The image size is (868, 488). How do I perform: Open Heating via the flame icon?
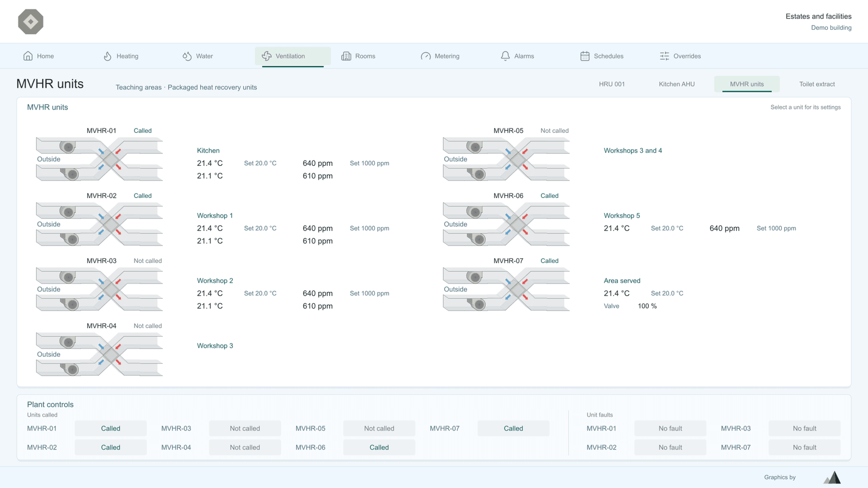coord(107,56)
